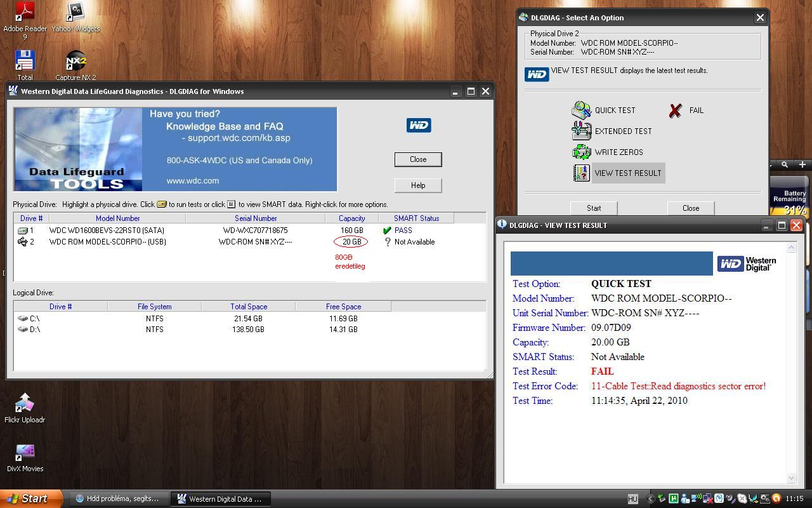Open Total Commander floppy icon on desktop

(x=25, y=60)
